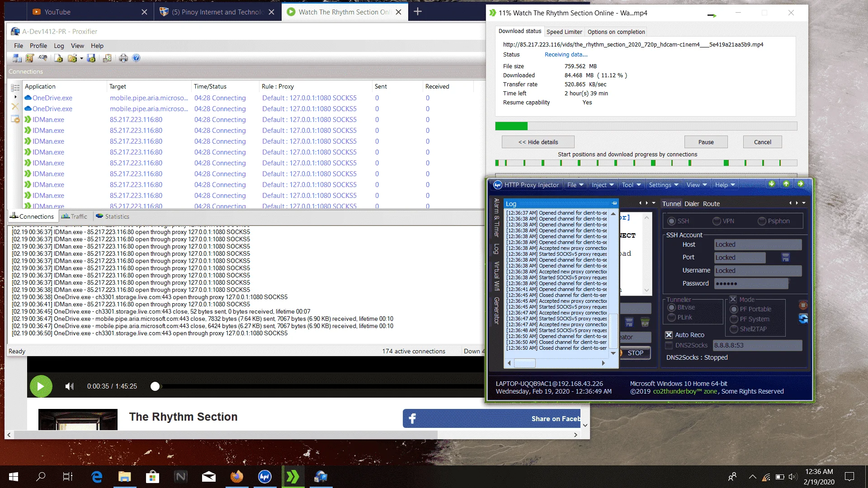868x488 pixels.
Task: Expand the OneDrive.exe row arrow indicator
Action: coord(15,97)
